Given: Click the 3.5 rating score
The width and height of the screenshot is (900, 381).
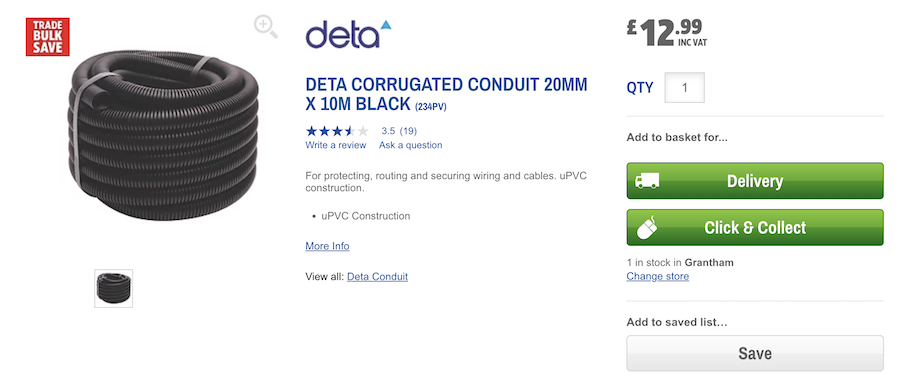Looking at the screenshot, I should point(388,131).
